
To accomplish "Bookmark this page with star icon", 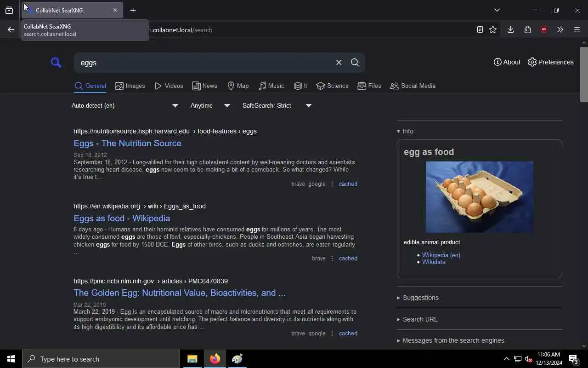I will pos(493,29).
